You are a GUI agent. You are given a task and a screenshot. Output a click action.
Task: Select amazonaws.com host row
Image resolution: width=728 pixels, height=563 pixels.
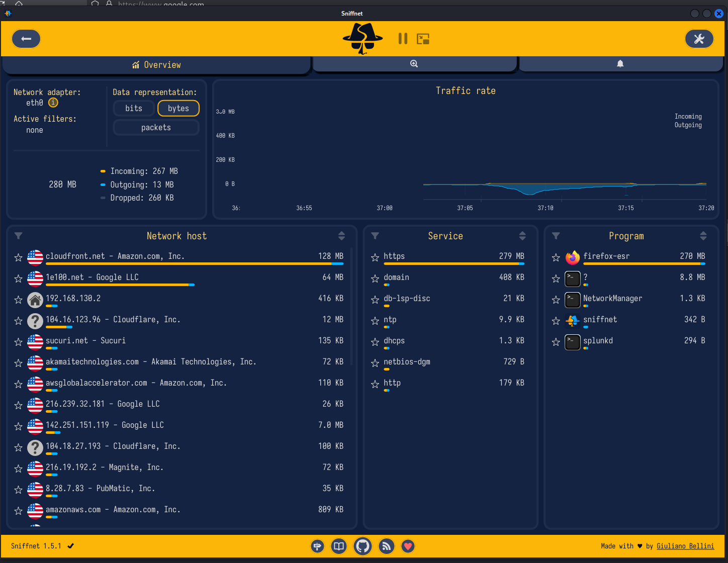pyautogui.click(x=179, y=511)
